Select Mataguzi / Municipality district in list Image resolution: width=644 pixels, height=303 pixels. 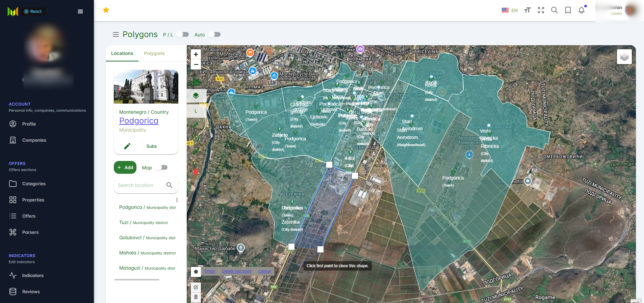pyautogui.click(x=147, y=268)
